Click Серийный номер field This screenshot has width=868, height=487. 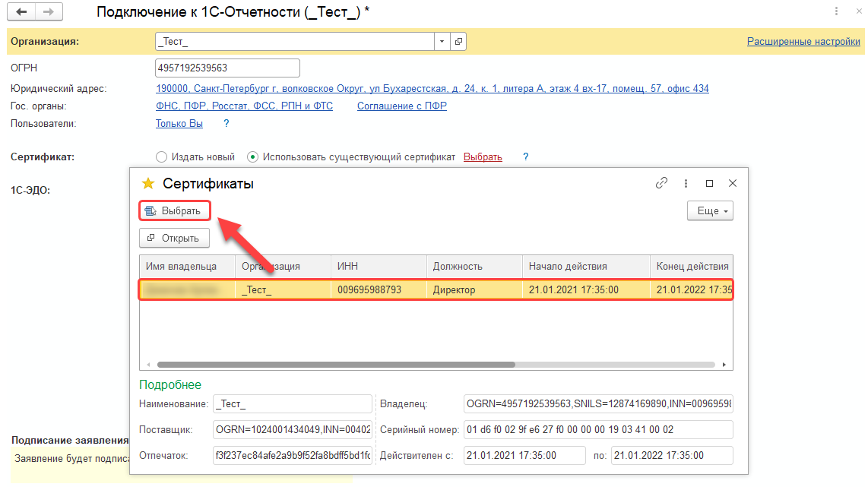point(598,430)
